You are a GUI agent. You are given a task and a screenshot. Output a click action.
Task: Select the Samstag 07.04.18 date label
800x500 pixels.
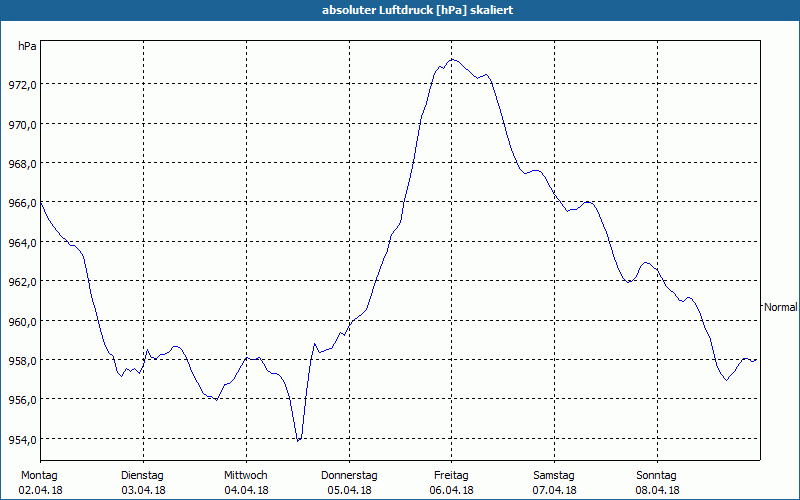click(554, 483)
